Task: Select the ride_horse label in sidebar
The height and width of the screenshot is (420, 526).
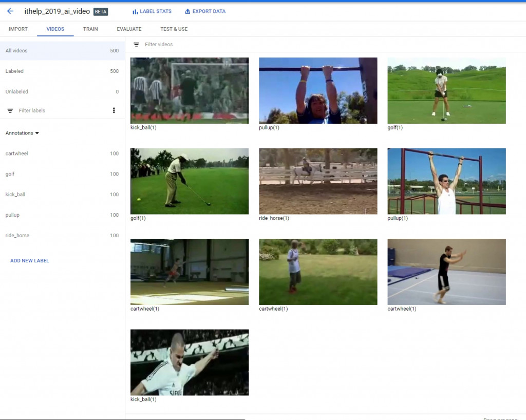Action: point(62,235)
